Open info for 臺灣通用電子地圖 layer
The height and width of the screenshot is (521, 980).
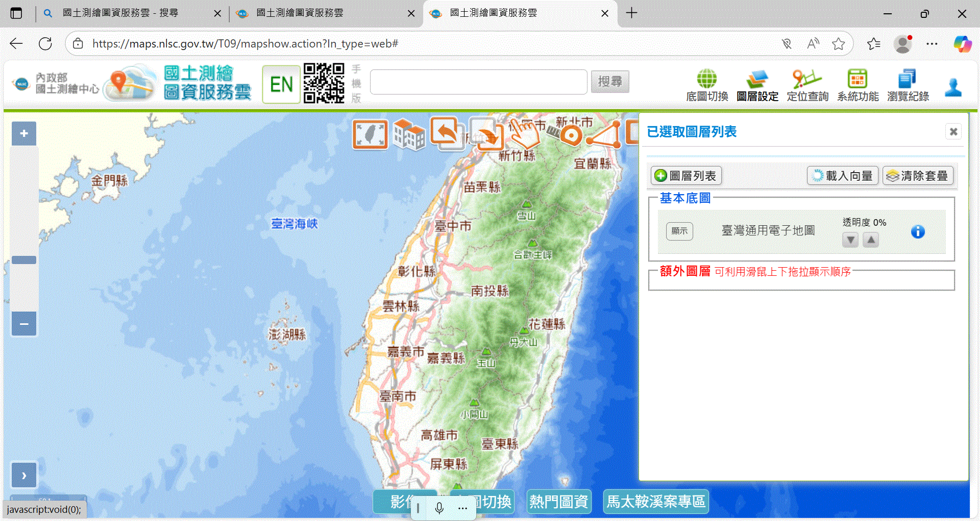point(917,232)
